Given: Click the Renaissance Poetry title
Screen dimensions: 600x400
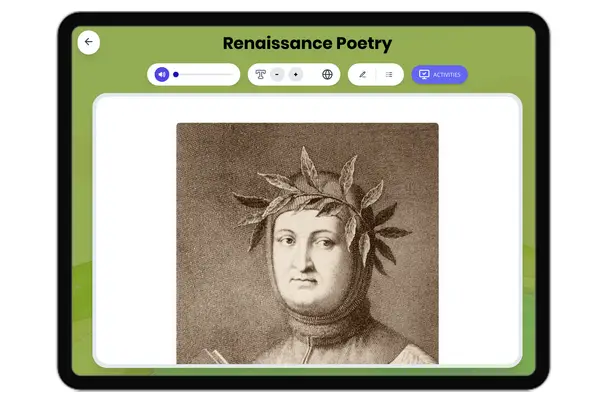Looking at the screenshot, I should 306,43.
